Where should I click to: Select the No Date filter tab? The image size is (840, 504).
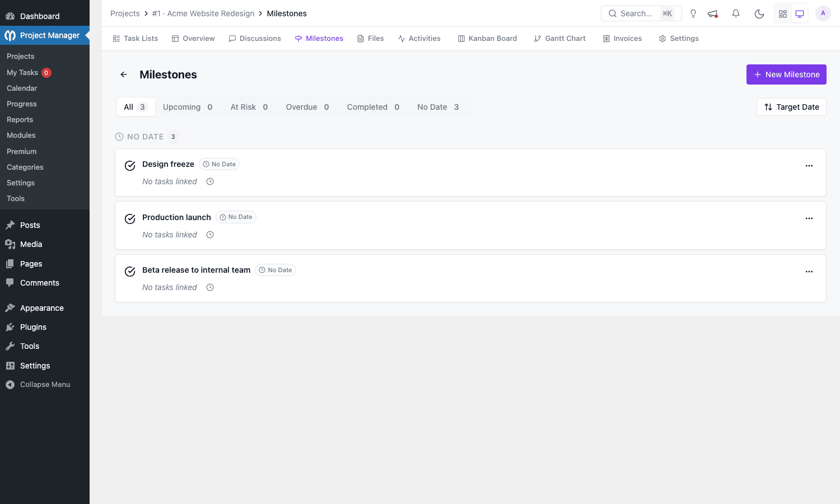pos(438,107)
